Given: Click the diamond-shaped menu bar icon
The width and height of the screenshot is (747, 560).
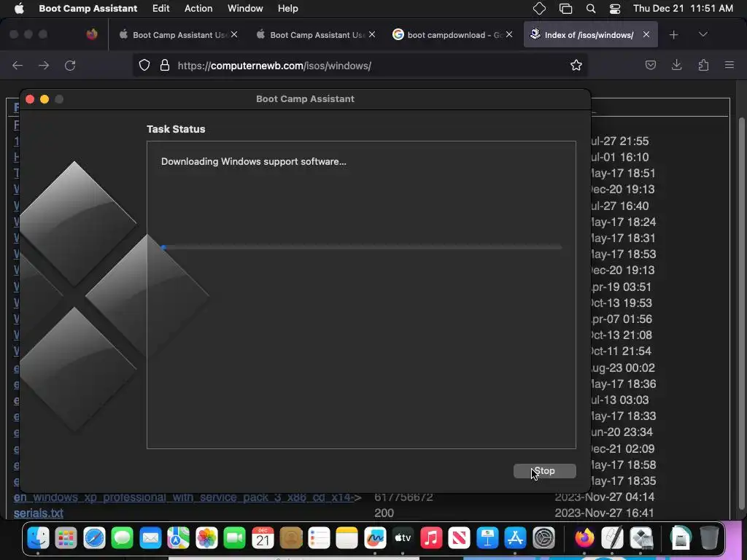Looking at the screenshot, I should [539, 8].
